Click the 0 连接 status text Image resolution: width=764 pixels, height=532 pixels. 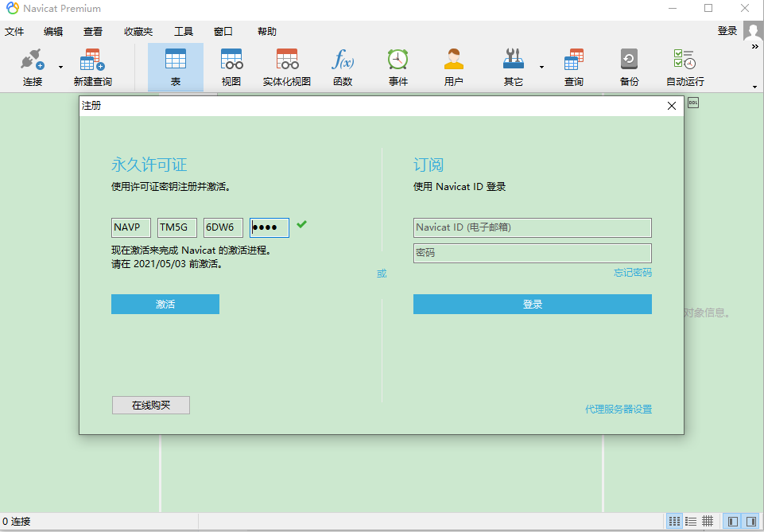point(17,522)
